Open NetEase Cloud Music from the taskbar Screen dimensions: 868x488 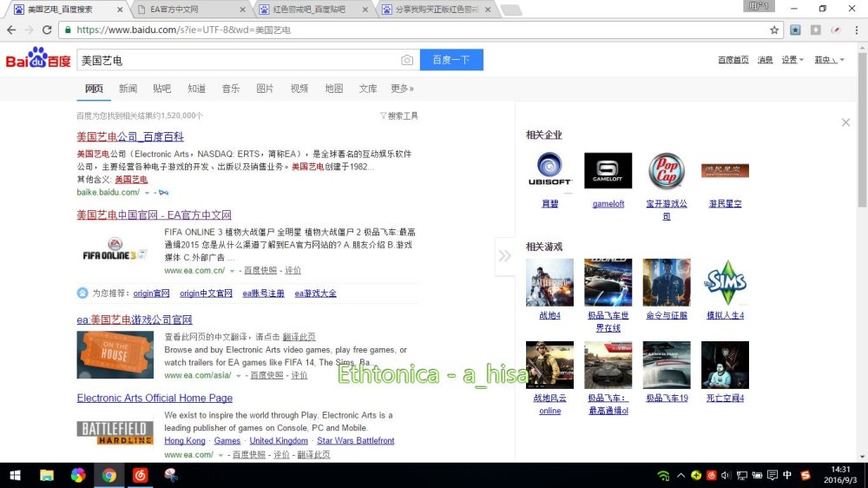tap(140, 475)
